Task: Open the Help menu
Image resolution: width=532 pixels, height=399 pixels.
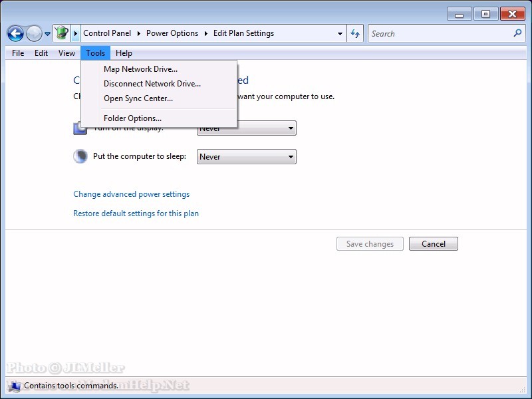Action: [124, 53]
